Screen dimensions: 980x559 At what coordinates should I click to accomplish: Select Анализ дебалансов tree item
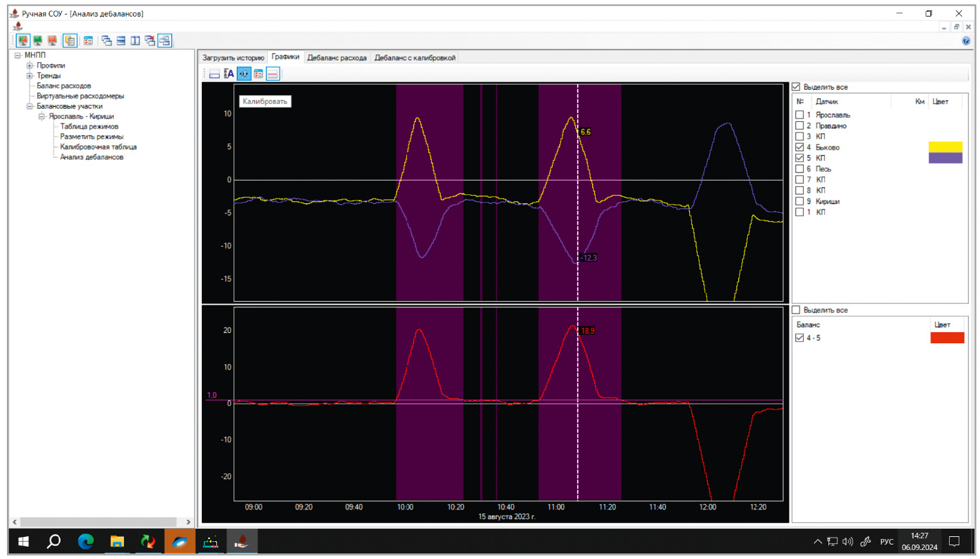[x=92, y=157]
